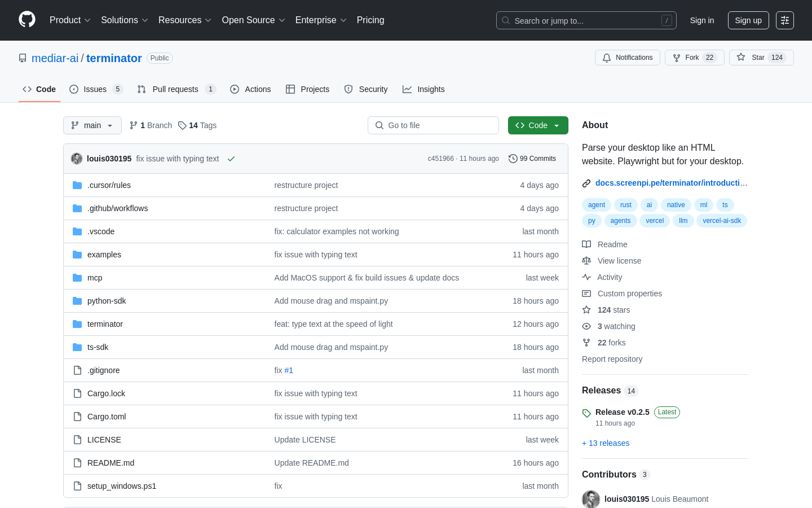Screen dimensions: 812x508
Task: Click the Sign in link
Action: pyautogui.click(x=702, y=20)
